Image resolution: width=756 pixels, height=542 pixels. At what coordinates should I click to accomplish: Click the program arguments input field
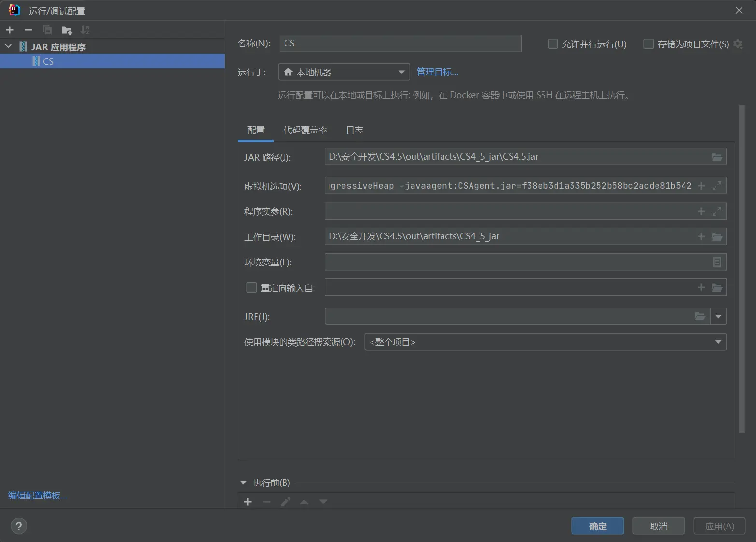(x=509, y=211)
